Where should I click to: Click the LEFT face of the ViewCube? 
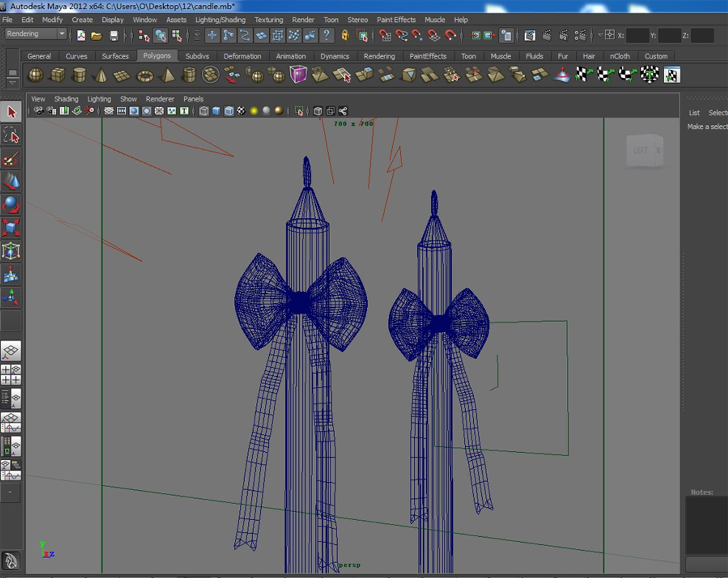pos(641,150)
